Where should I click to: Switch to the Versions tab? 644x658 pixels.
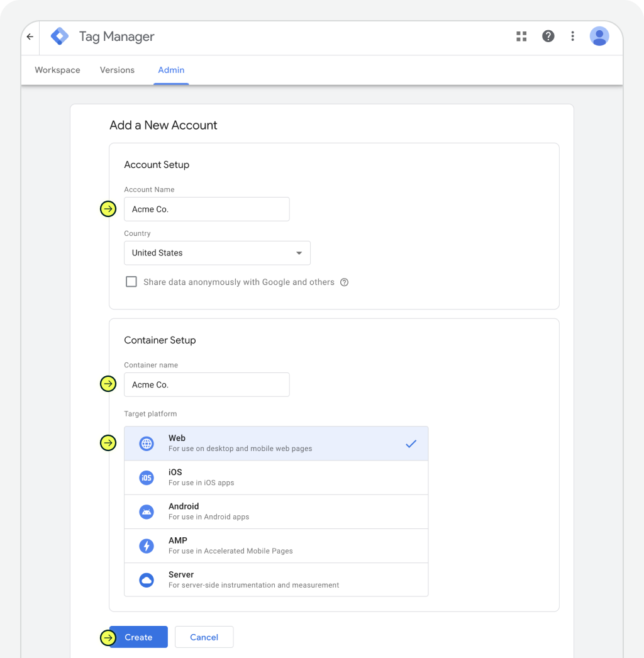pyautogui.click(x=117, y=70)
